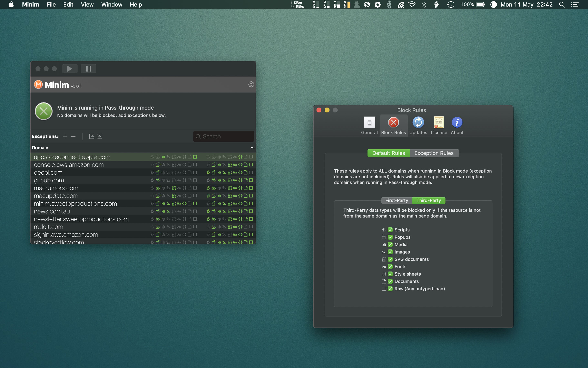Uncheck the Scripts checkbox

pos(390,230)
